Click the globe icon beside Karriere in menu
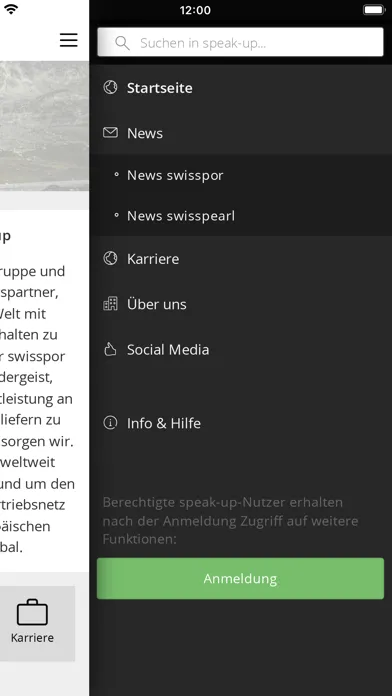Image resolution: width=392 pixels, height=696 pixels. 110,258
